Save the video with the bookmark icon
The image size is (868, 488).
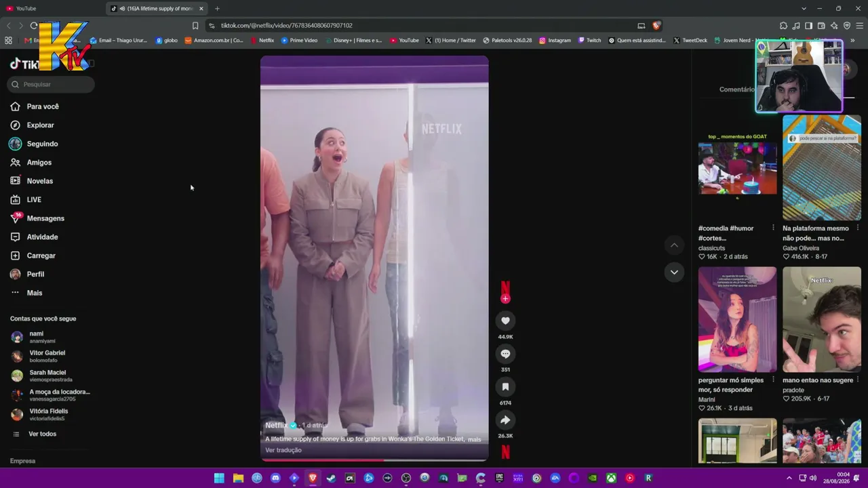click(505, 387)
